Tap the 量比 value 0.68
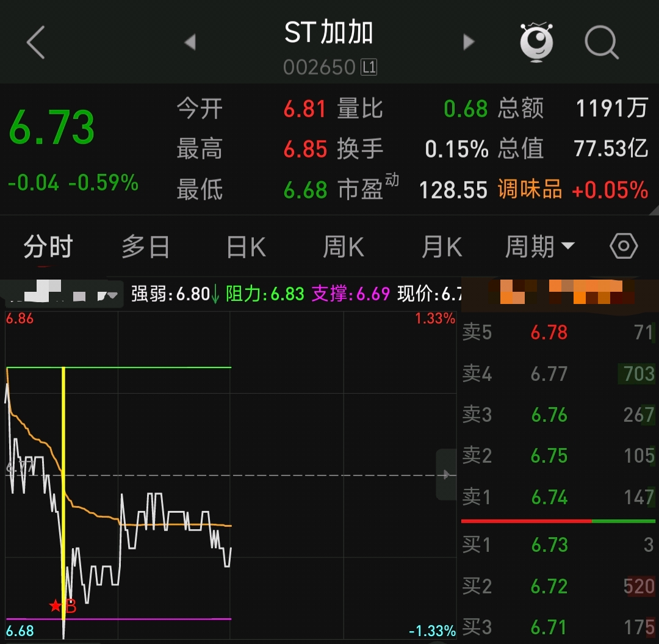The height and width of the screenshot is (644, 659). pyautogui.click(x=466, y=109)
